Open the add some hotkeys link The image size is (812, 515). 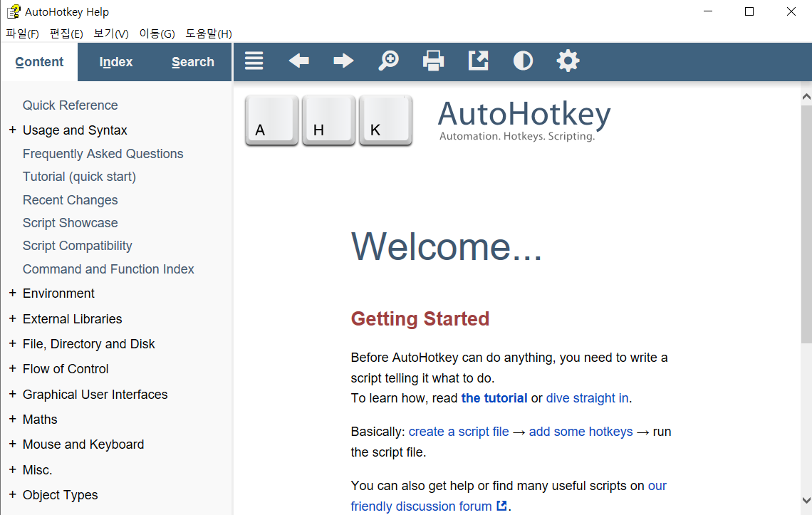point(581,432)
